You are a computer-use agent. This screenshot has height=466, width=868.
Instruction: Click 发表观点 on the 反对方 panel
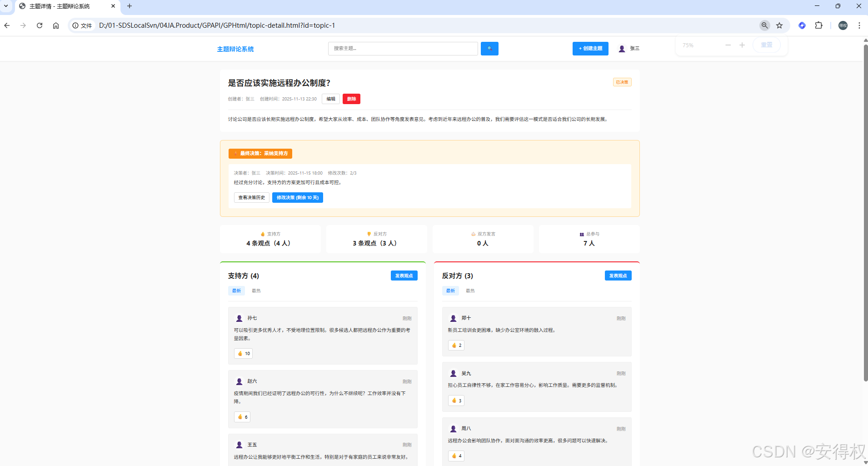coord(618,276)
